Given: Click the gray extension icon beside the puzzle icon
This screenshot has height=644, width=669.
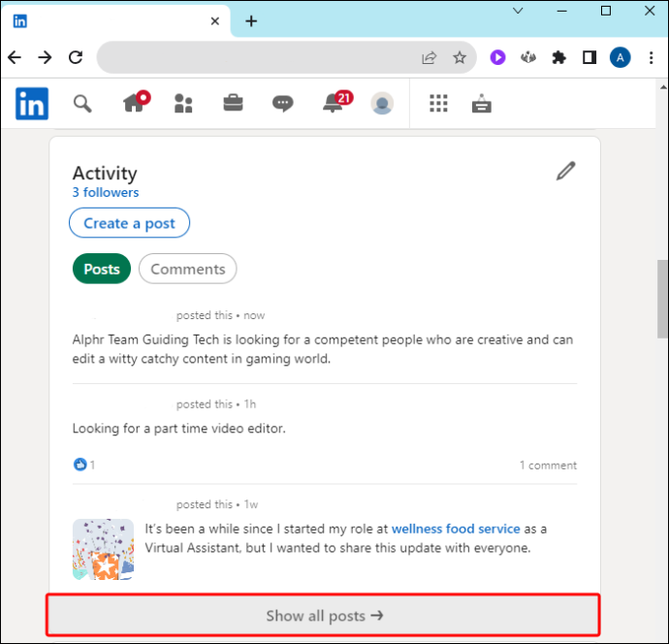Looking at the screenshot, I should coord(528,57).
